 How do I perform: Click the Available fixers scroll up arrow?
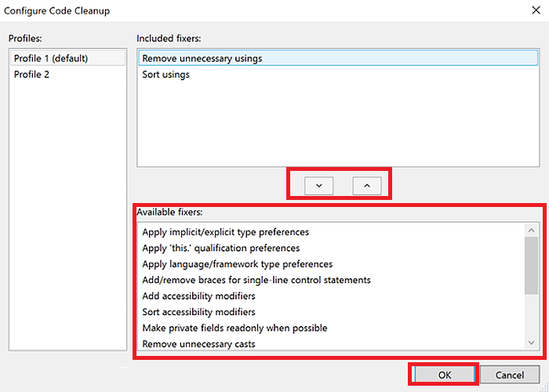click(531, 230)
